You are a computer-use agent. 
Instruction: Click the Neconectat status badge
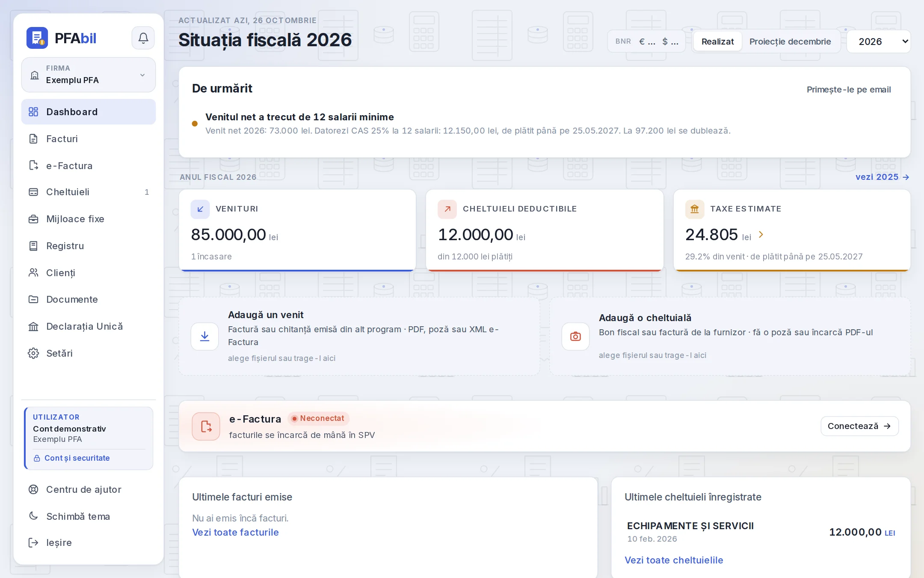click(x=318, y=418)
